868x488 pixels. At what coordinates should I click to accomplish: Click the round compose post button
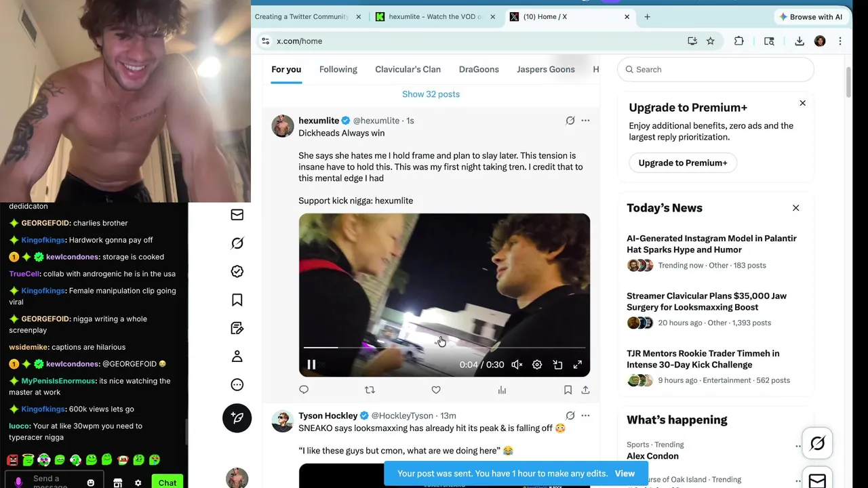[x=237, y=418]
